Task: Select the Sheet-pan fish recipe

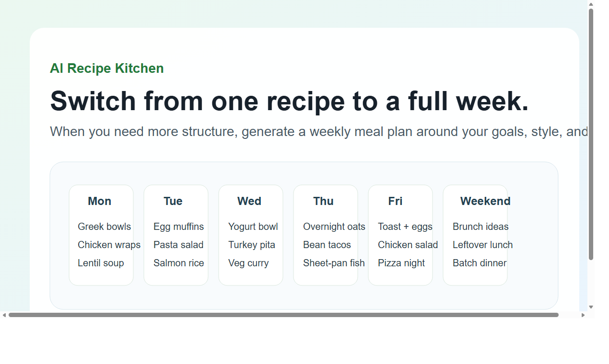Action: (x=333, y=263)
